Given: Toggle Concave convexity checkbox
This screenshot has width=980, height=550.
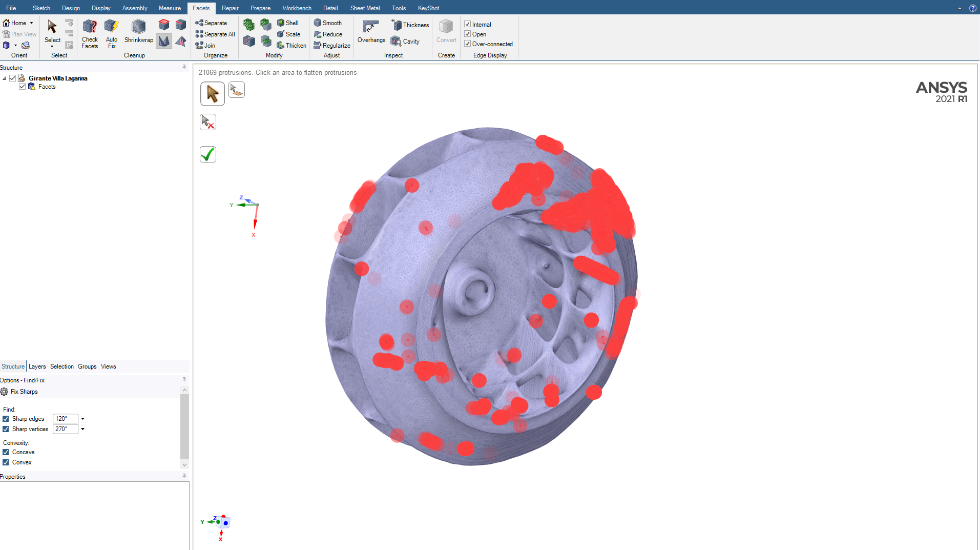Looking at the screenshot, I should click(x=6, y=452).
